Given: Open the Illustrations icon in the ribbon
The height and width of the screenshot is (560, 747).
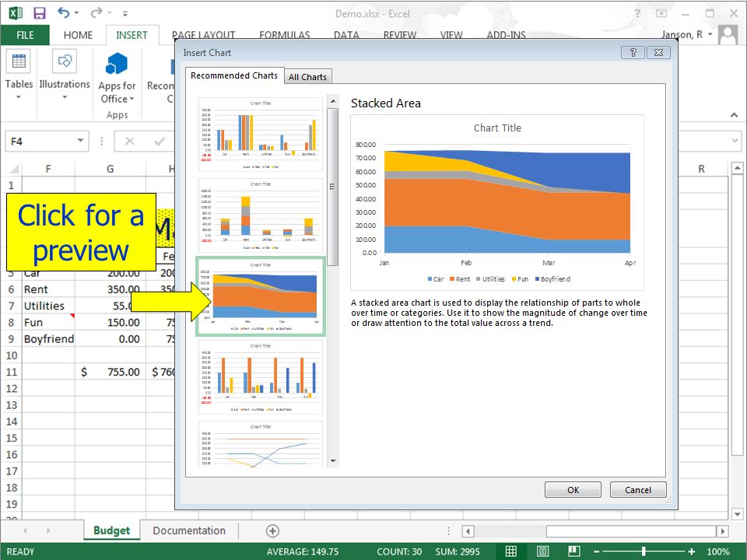Looking at the screenshot, I should (65, 61).
